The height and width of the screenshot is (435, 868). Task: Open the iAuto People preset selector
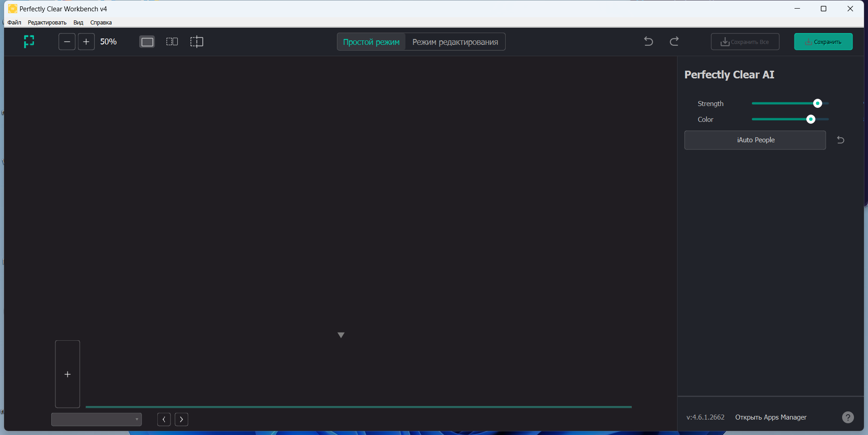(755, 140)
